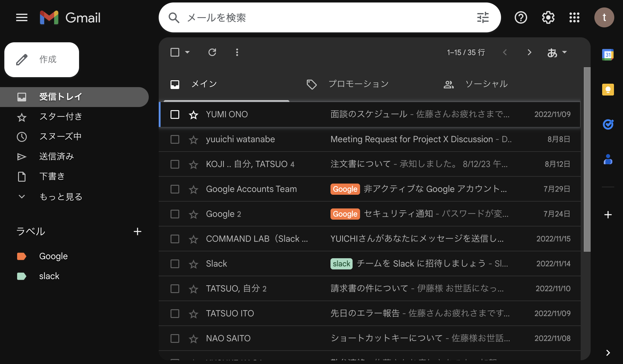Open the input method language dropdown

pyautogui.click(x=557, y=52)
